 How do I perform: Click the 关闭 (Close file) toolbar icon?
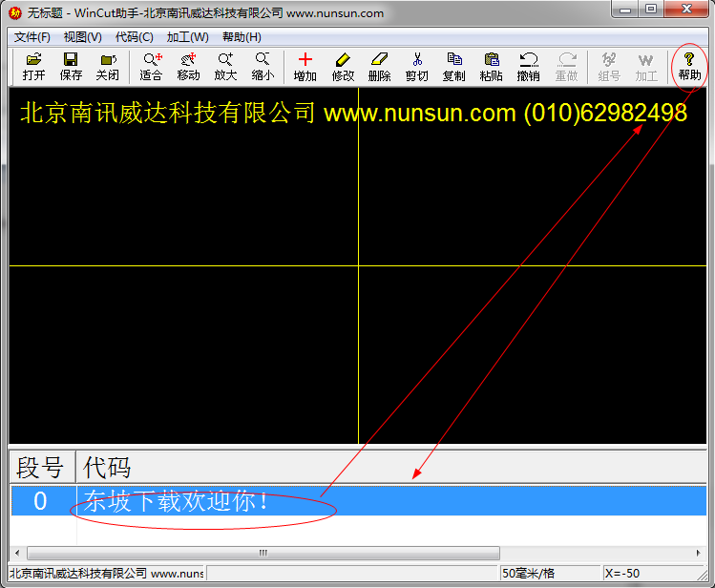point(108,67)
